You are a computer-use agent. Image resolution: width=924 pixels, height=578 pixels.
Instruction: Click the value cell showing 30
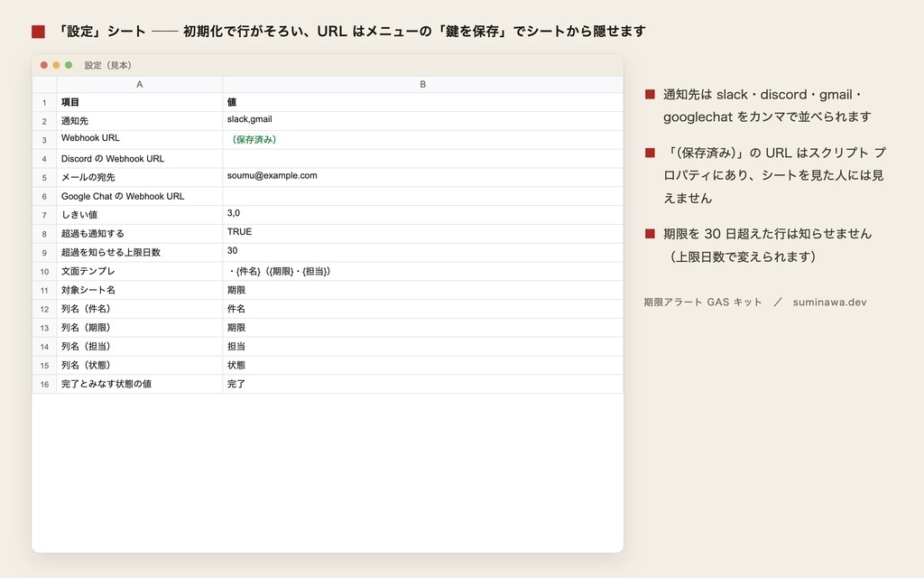(422, 253)
